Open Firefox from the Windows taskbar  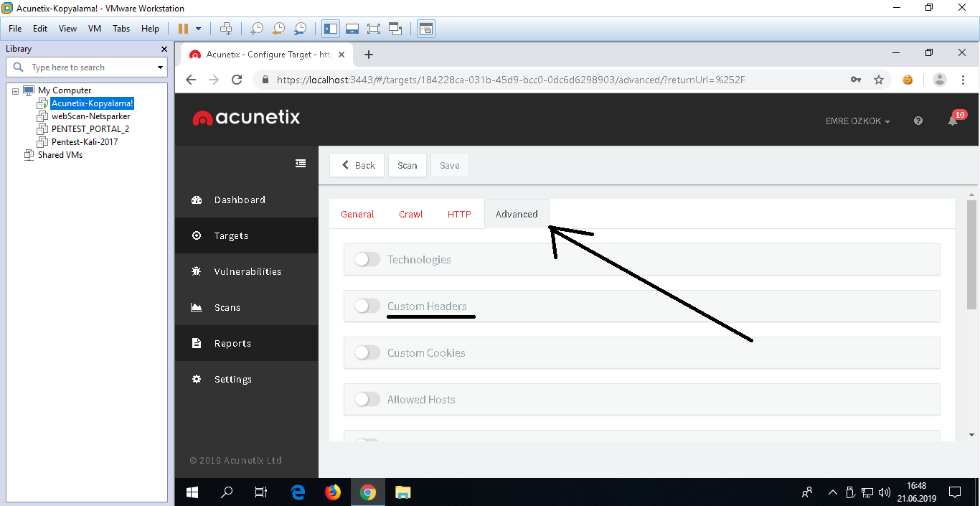(332, 492)
